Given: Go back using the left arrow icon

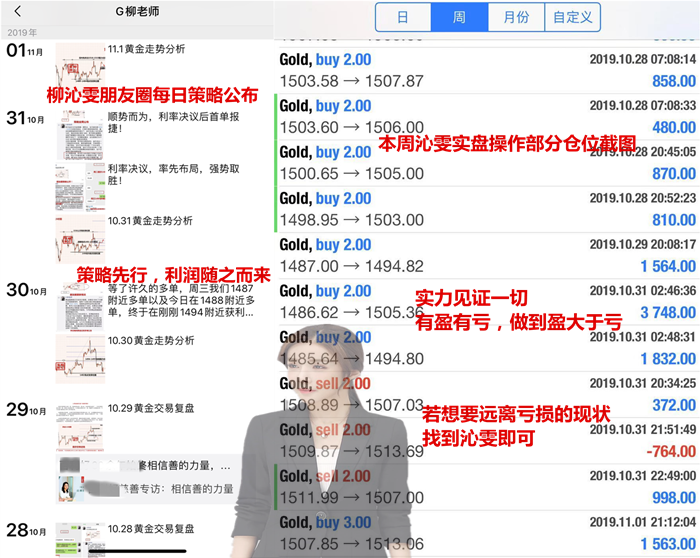Looking at the screenshot, I should [17, 11].
